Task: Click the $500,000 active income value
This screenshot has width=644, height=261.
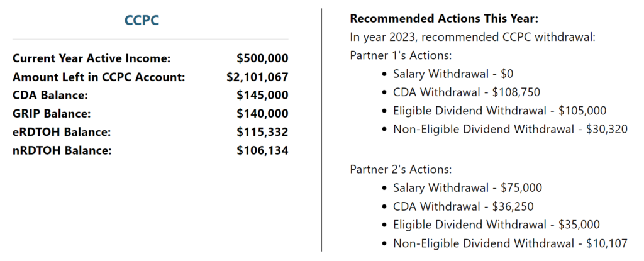Action: point(262,58)
